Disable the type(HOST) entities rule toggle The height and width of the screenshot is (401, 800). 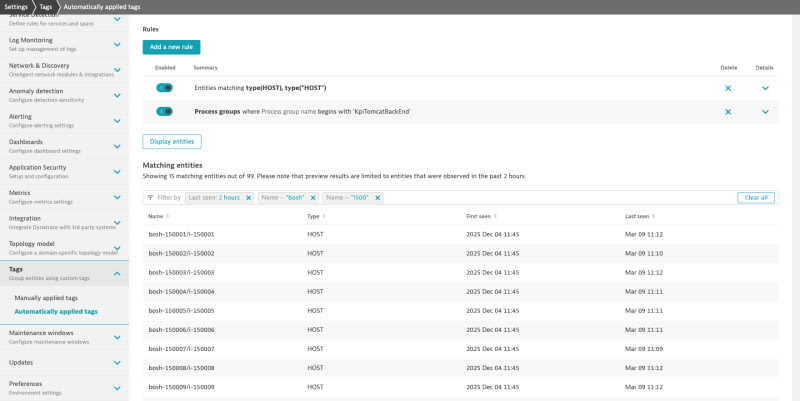tap(165, 88)
